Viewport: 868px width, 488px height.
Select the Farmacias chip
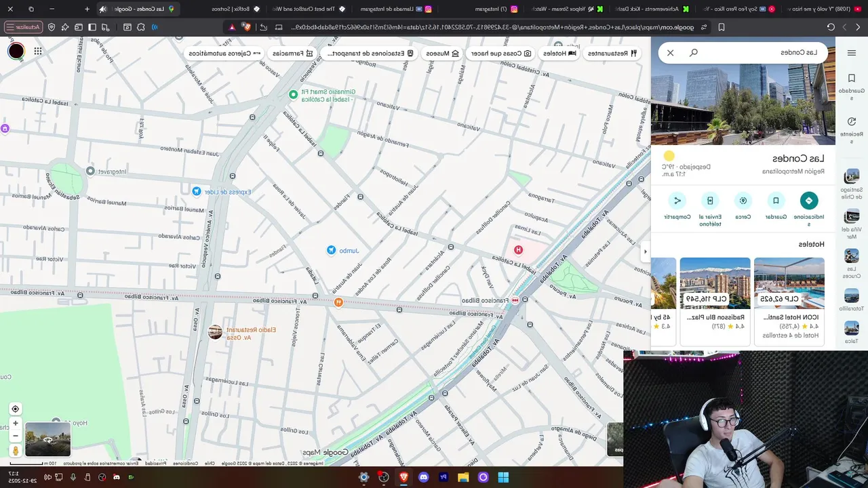click(x=293, y=53)
